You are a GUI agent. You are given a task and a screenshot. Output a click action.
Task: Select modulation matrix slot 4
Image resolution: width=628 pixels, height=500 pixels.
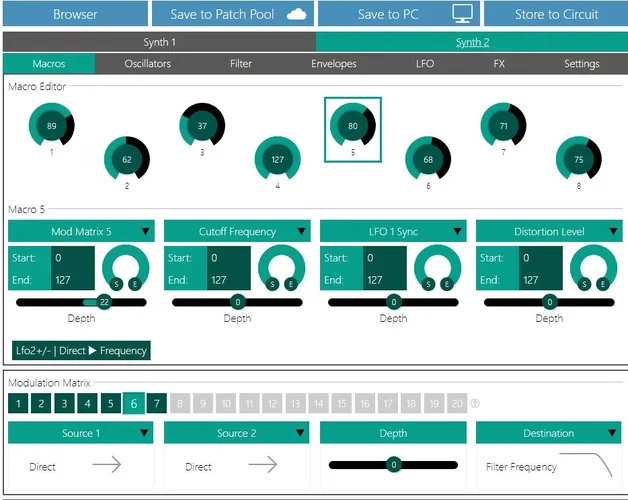pyautogui.click(x=88, y=403)
